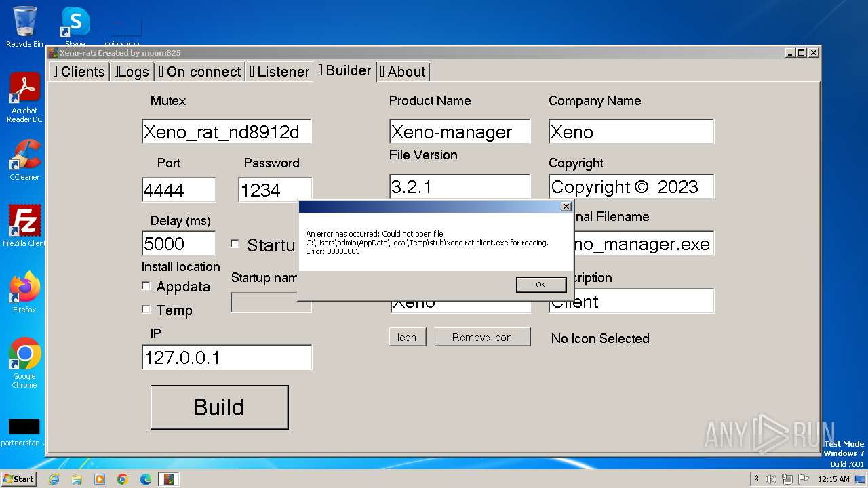Click the Xeno-rat window title icon
The height and width of the screenshot is (488, 868).
53,53
